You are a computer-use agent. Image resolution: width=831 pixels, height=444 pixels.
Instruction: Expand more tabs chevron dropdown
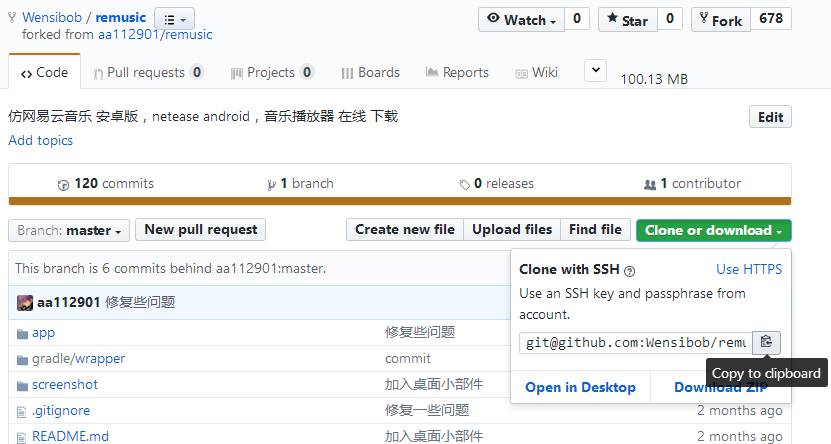595,70
